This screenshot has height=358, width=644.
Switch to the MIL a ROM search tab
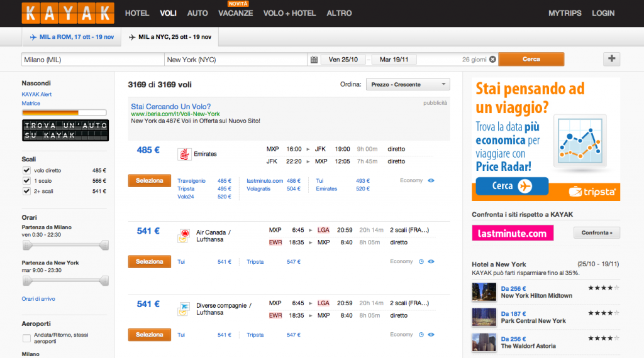71,37
